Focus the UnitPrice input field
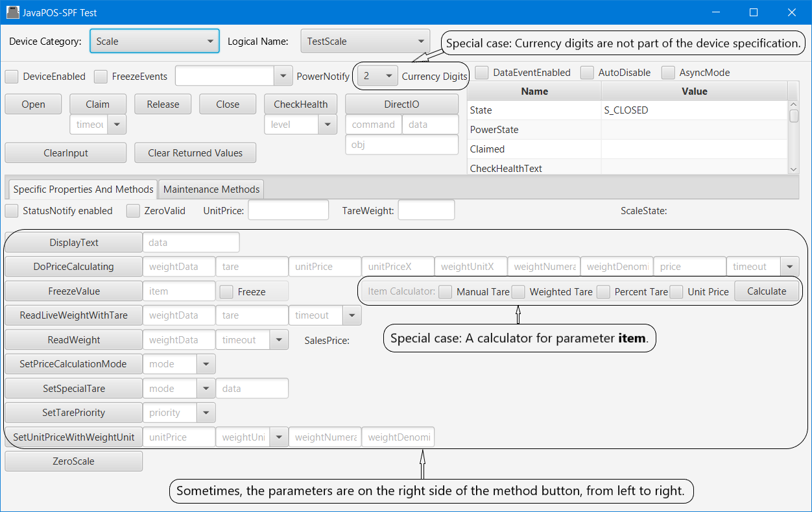Viewport: 812px width, 512px height. pos(289,210)
